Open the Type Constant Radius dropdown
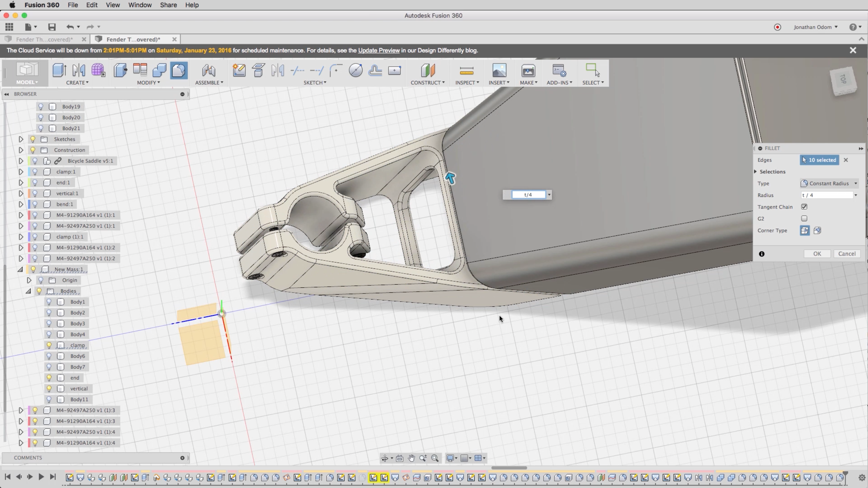868x488 pixels. (x=829, y=184)
